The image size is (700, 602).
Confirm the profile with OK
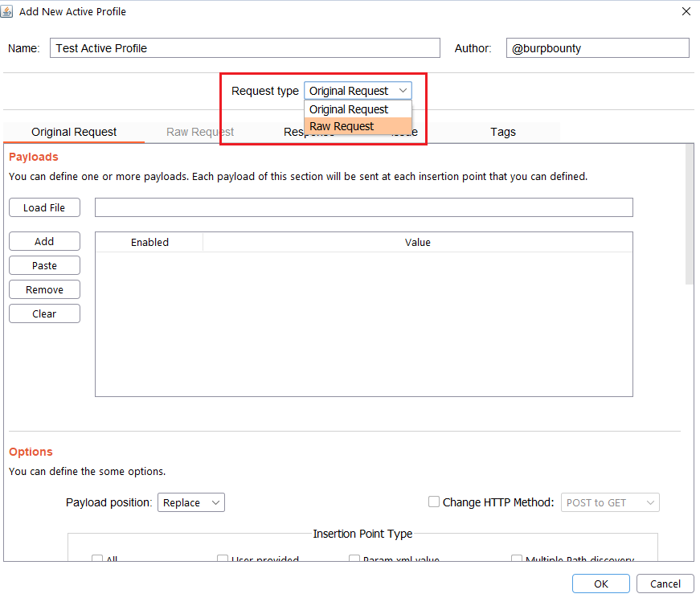point(601,584)
